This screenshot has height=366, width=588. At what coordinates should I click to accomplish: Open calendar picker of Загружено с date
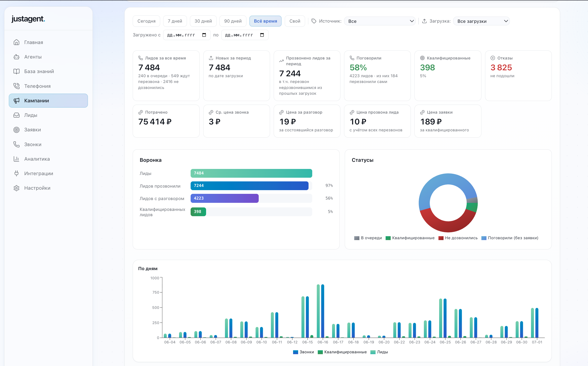pyautogui.click(x=204, y=35)
